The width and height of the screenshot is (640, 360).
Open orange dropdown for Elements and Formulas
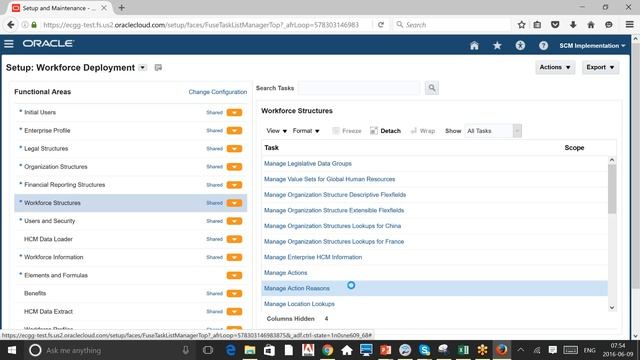click(x=234, y=275)
